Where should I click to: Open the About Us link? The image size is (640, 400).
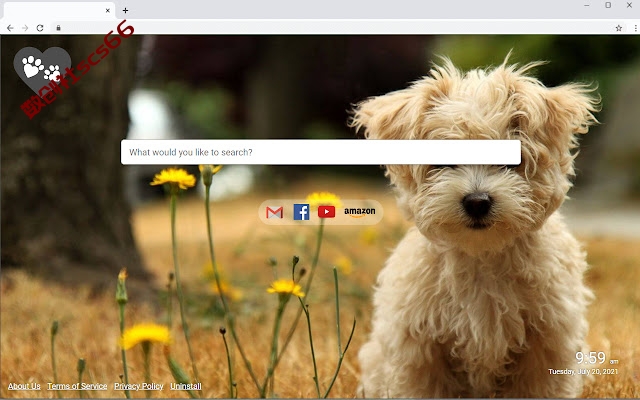[24, 386]
